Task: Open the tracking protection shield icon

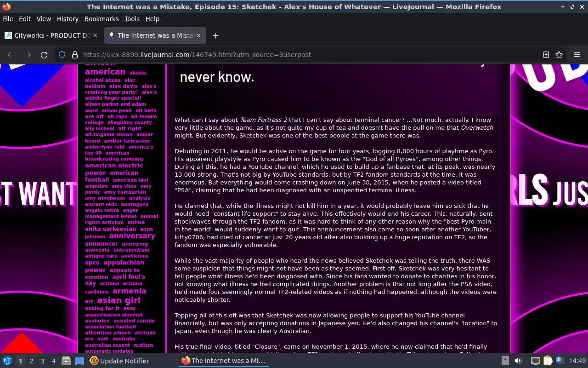Action: 62,55
